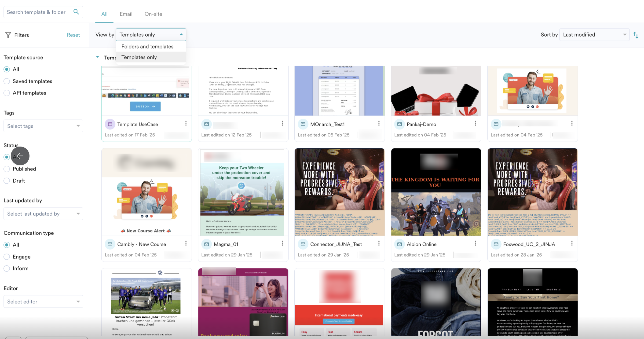Select Published status radio button
The height and width of the screenshot is (339, 644).
[7, 169]
